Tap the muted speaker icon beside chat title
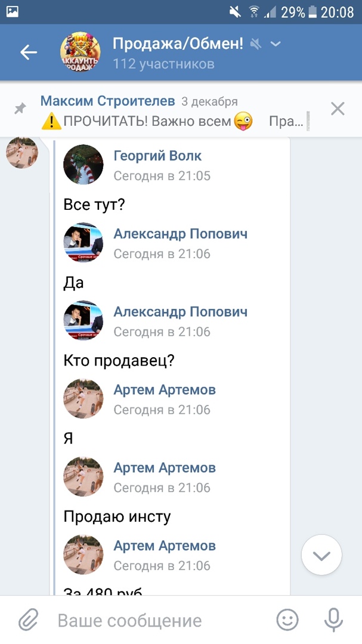The height and width of the screenshot is (644, 362). [x=256, y=44]
